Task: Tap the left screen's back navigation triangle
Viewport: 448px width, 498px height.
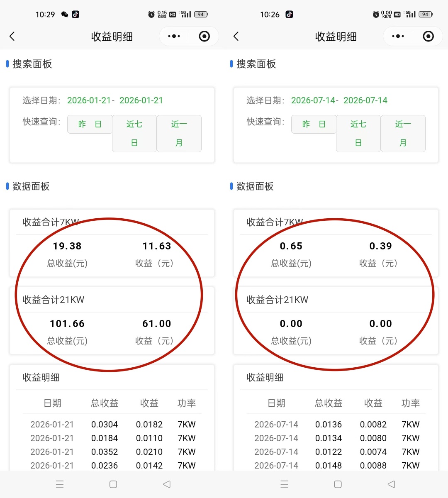Action: [x=167, y=484]
